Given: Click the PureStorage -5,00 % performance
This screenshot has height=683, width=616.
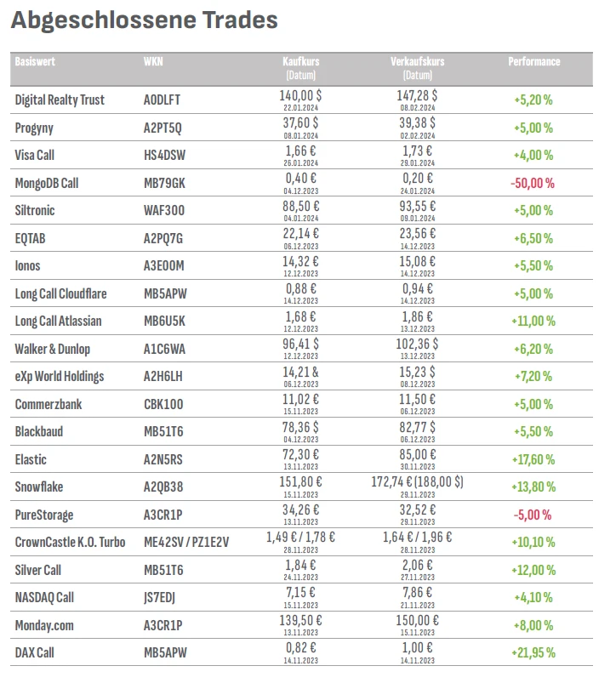Looking at the screenshot, I should (533, 515).
